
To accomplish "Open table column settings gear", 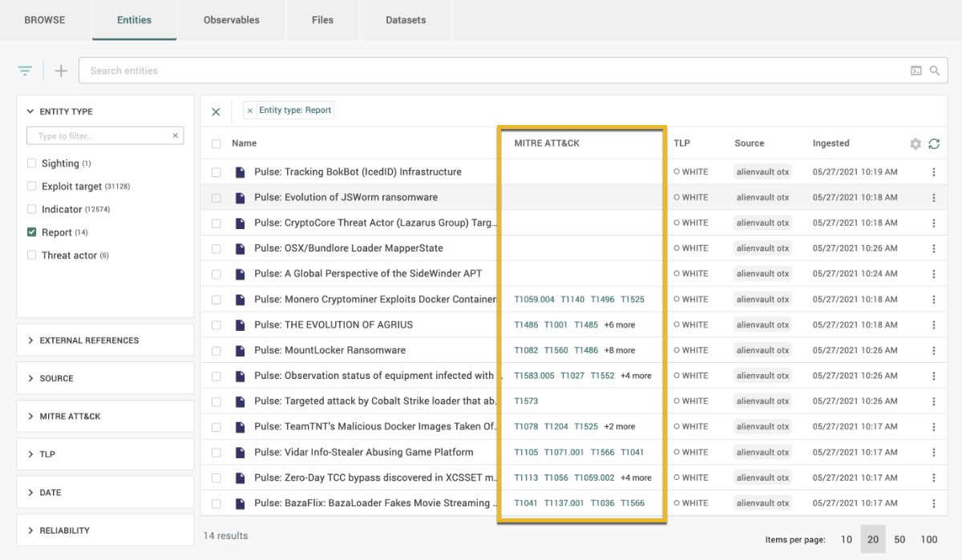I will point(915,143).
